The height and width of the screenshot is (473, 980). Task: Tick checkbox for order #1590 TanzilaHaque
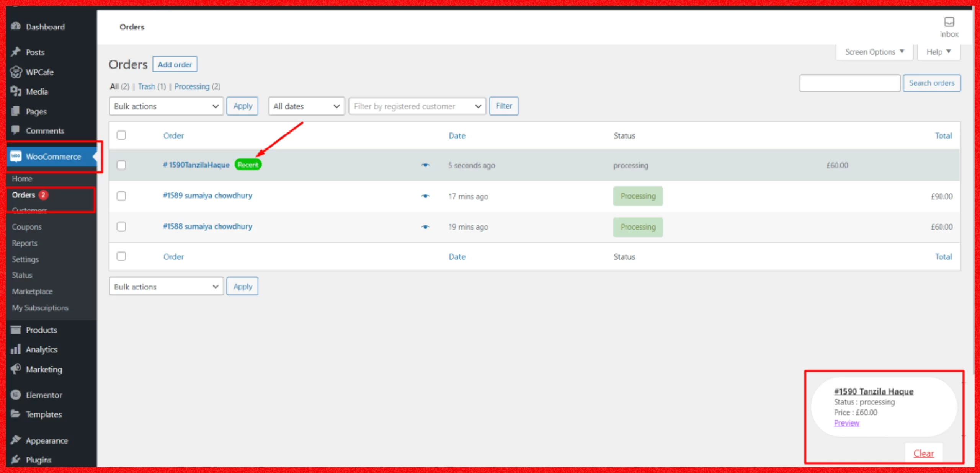pos(121,165)
